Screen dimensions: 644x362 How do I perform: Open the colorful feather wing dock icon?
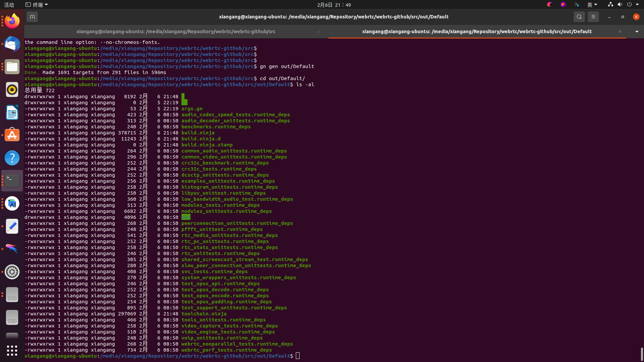click(12, 249)
